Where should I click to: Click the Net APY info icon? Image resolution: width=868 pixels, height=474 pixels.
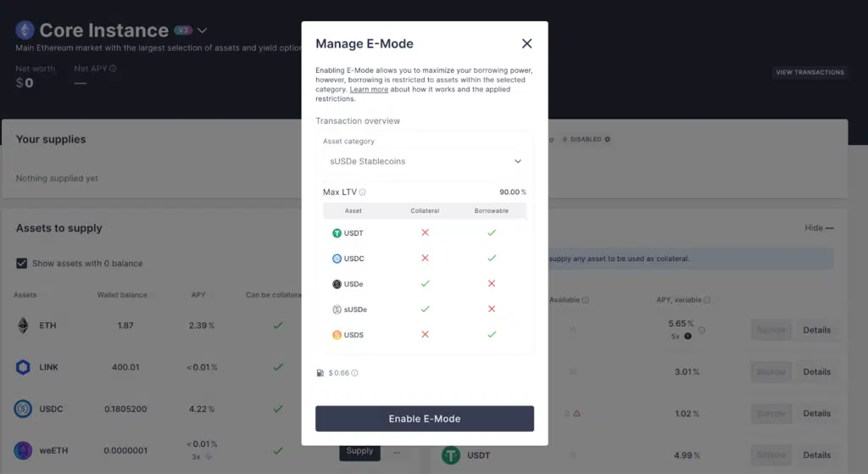tap(113, 69)
